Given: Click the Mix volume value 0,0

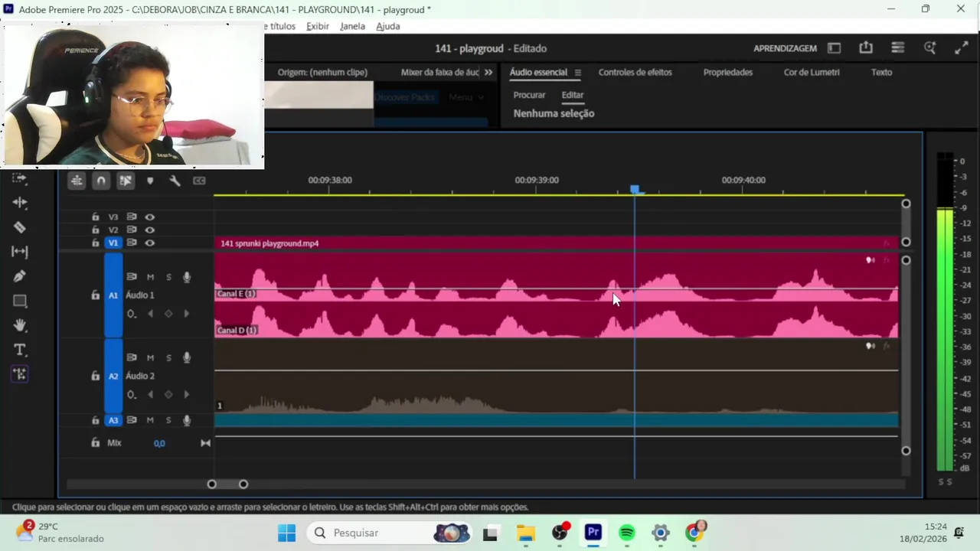Looking at the screenshot, I should click(159, 443).
